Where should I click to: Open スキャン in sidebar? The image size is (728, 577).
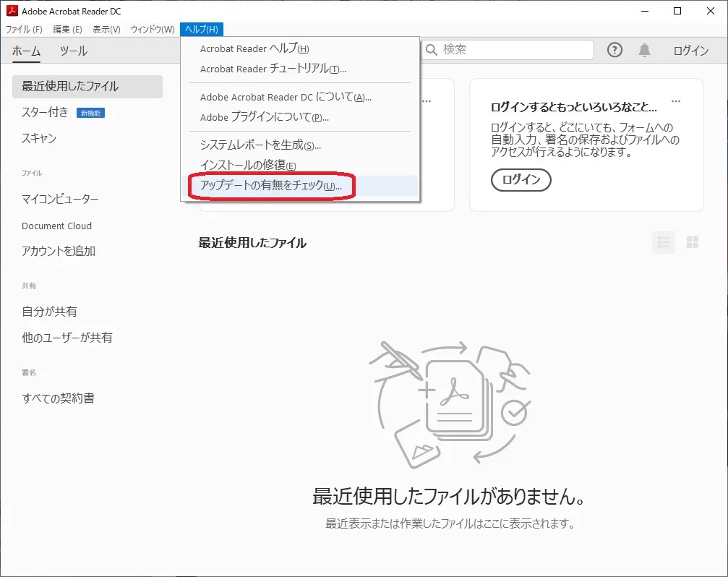39,138
